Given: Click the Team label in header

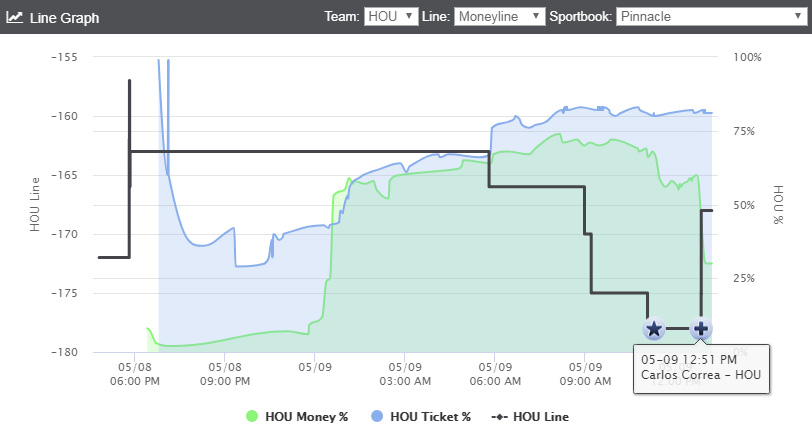Looking at the screenshot, I should point(342,17).
